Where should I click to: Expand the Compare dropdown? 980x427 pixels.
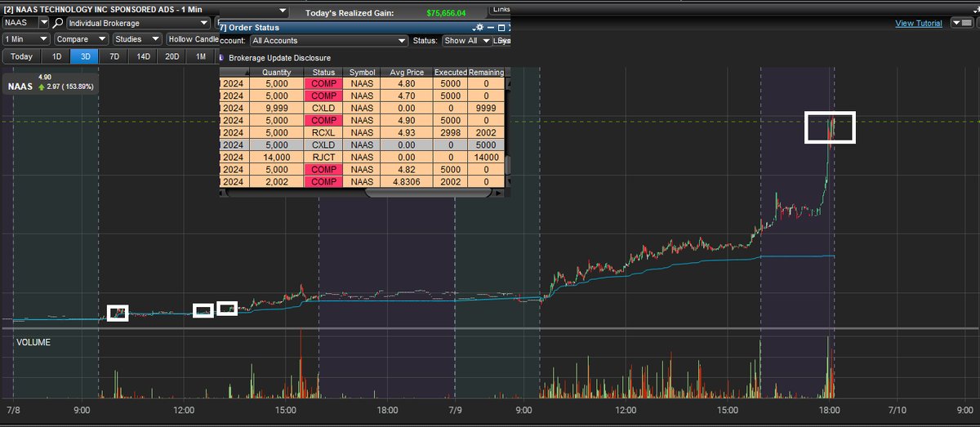point(81,38)
